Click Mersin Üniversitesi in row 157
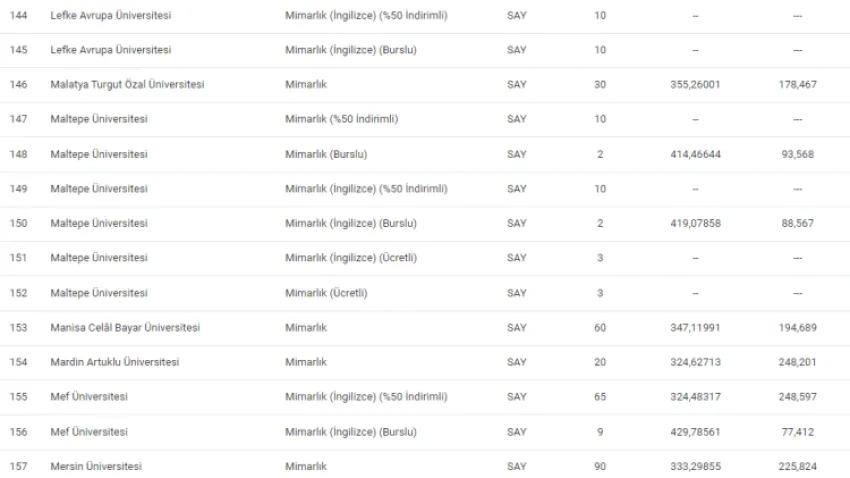Viewport: 850px width, 478px height. click(96, 466)
